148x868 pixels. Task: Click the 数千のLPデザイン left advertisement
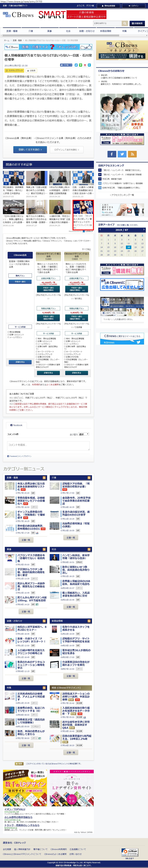(x=25, y=787)
